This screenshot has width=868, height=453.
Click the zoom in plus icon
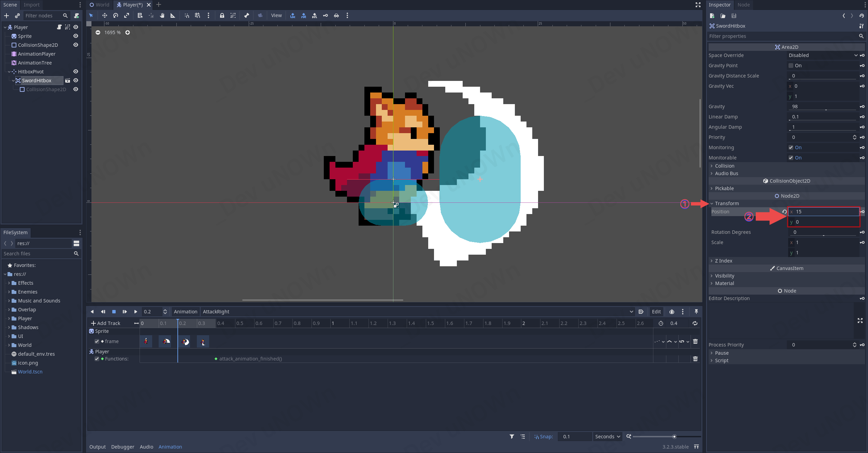point(128,32)
